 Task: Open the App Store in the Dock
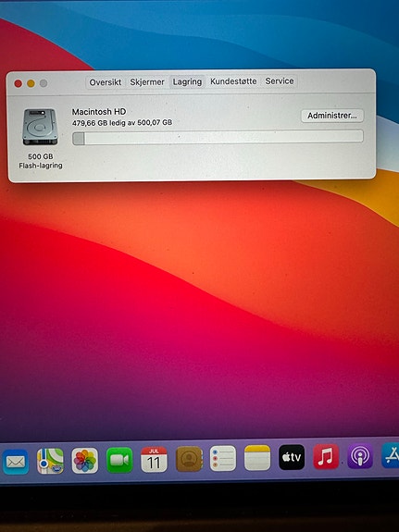[391, 455]
